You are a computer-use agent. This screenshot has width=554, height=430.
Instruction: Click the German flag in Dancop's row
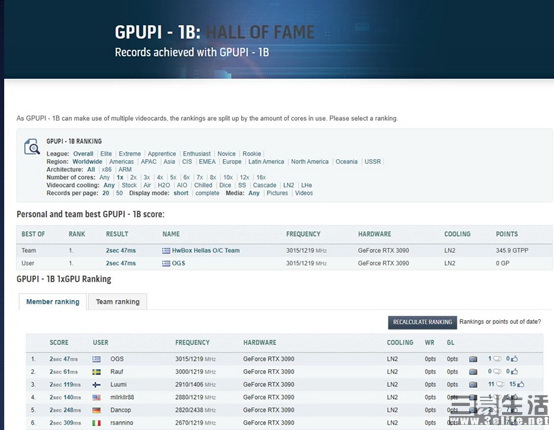point(96,410)
